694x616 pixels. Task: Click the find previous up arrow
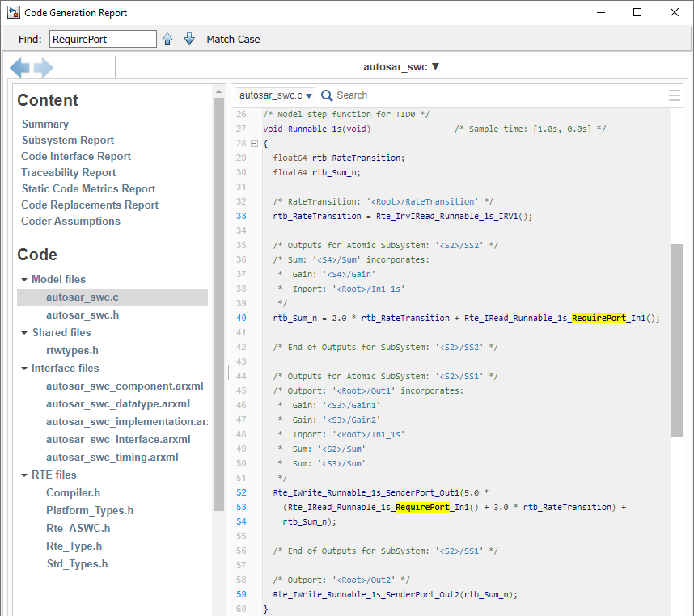point(167,39)
